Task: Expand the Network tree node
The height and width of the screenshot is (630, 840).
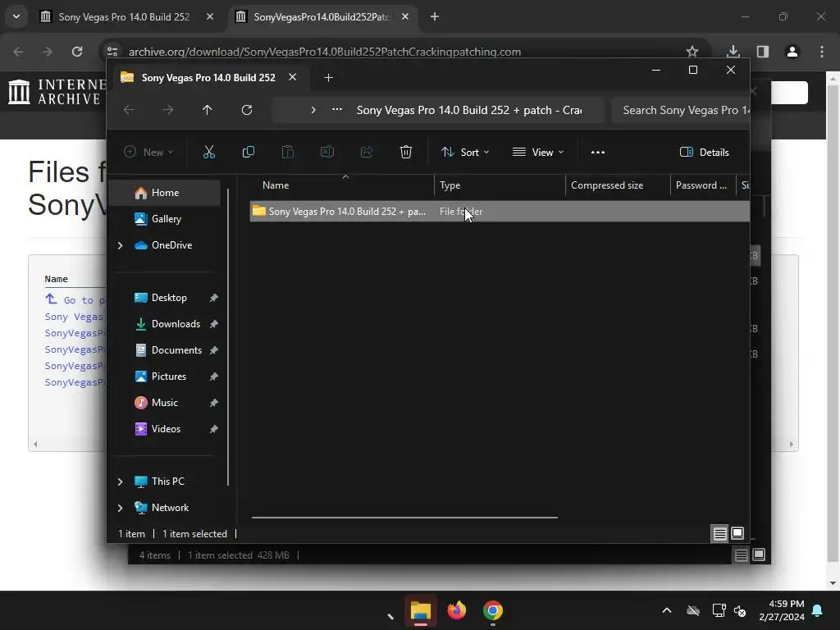Action: coord(120,508)
